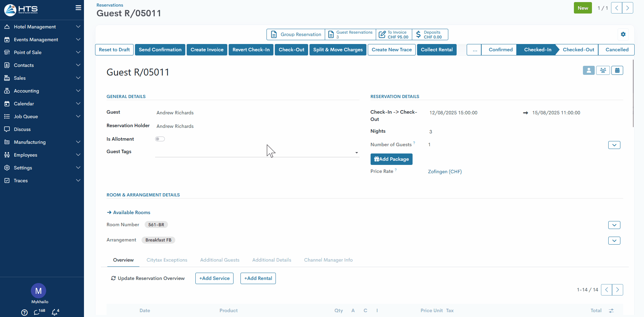Click the Add Package button
Viewport: 644px width, 317px height.
(391, 159)
